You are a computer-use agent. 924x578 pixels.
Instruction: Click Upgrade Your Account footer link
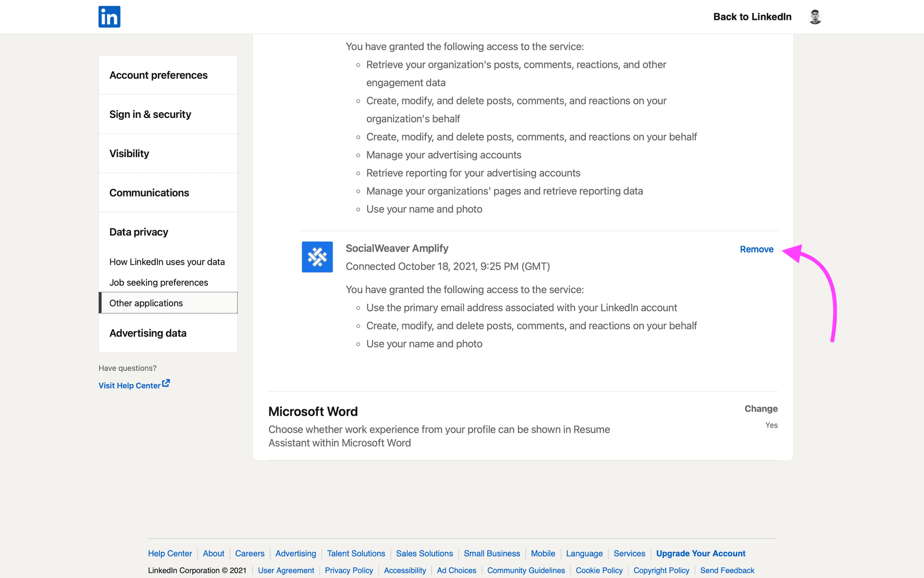pos(701,553)
